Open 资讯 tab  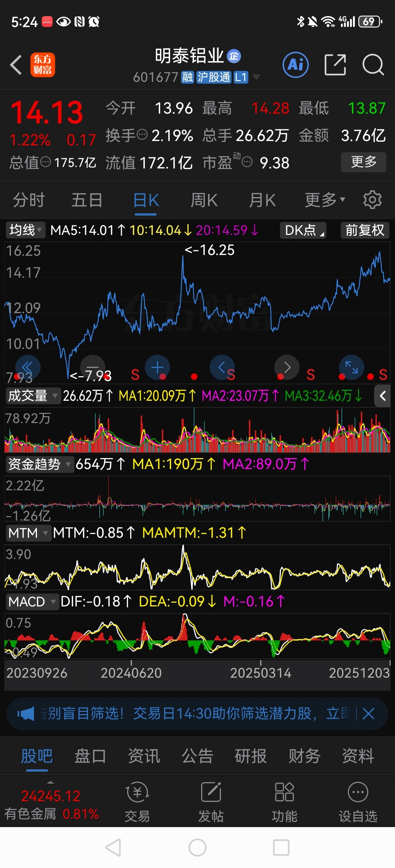coord(144,756)
